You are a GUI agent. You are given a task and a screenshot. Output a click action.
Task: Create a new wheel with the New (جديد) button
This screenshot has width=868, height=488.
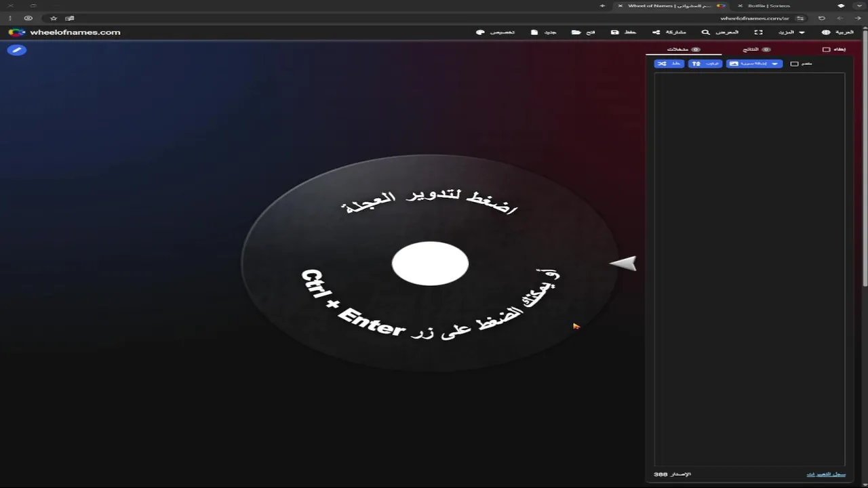click(544, 32)
